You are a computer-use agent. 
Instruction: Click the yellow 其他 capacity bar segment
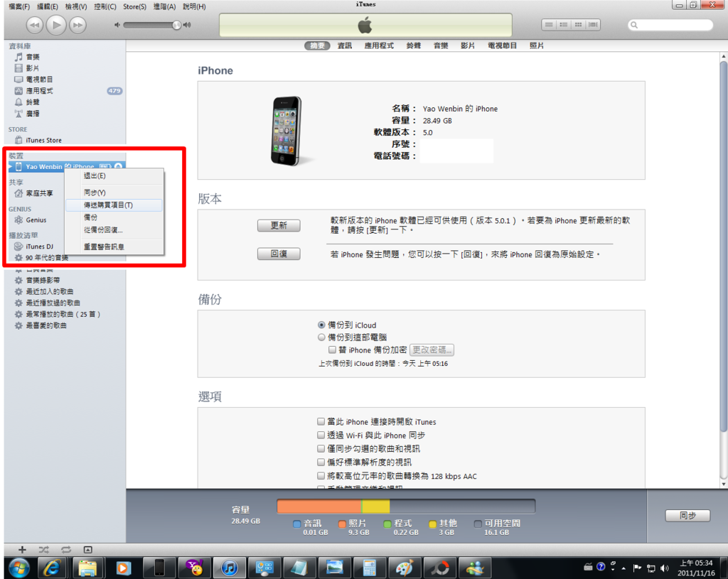click(375, 506)
